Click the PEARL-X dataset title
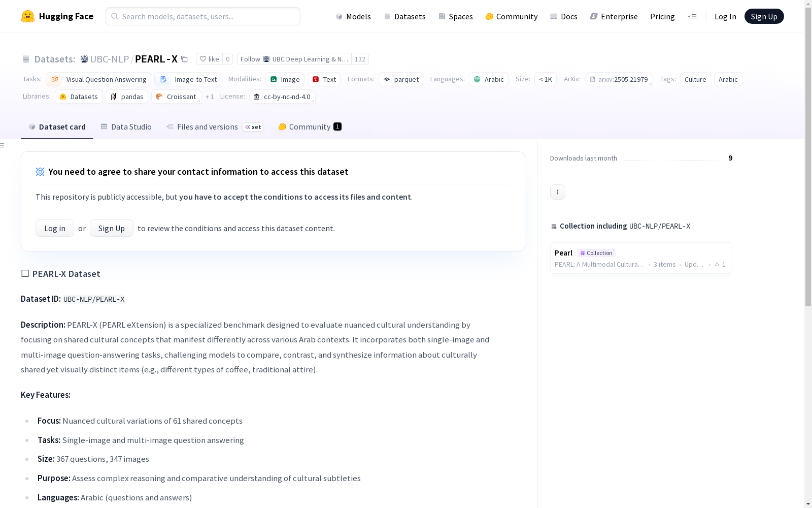Image resolution: width=812 pixels, height=508 pixels. [156, 59]
